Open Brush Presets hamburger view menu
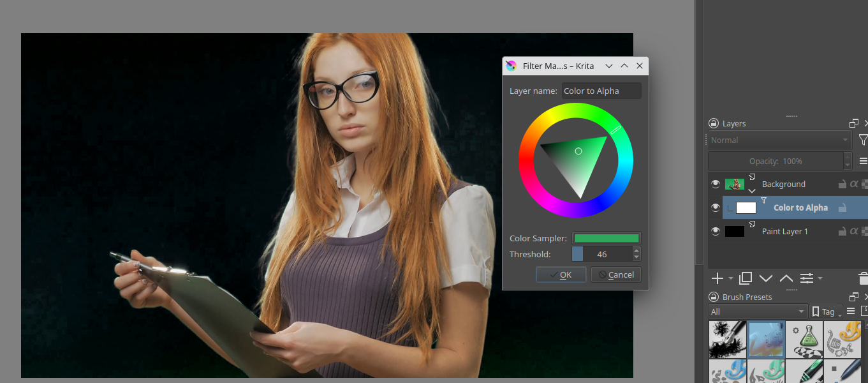 click(x=851, y=312)
